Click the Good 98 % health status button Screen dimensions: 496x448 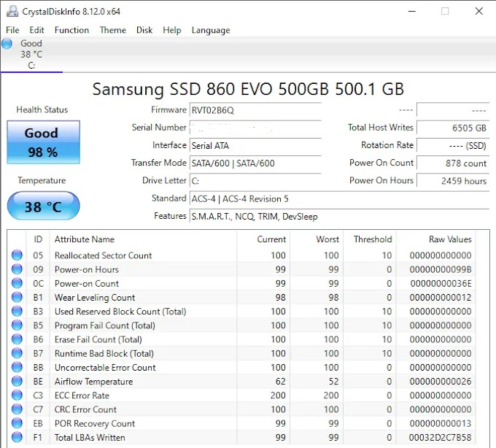pos(43,142)
